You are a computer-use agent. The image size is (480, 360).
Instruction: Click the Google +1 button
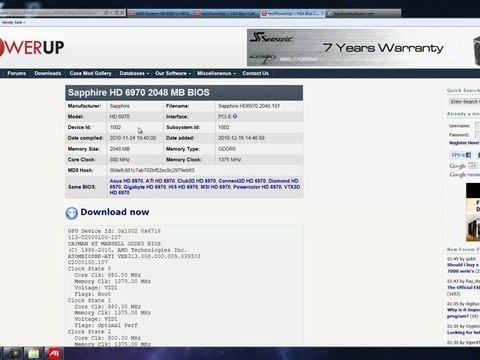(473, 165)
